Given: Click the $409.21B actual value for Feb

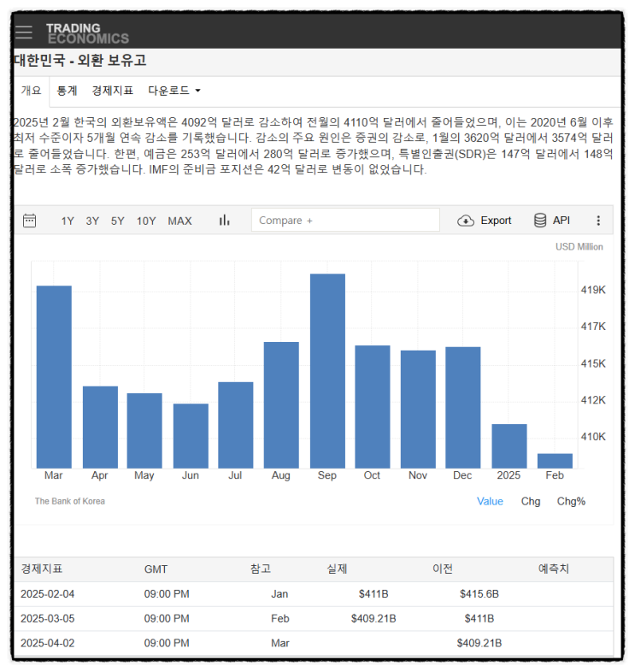Looking at the screenshot, I should point(373,619).
